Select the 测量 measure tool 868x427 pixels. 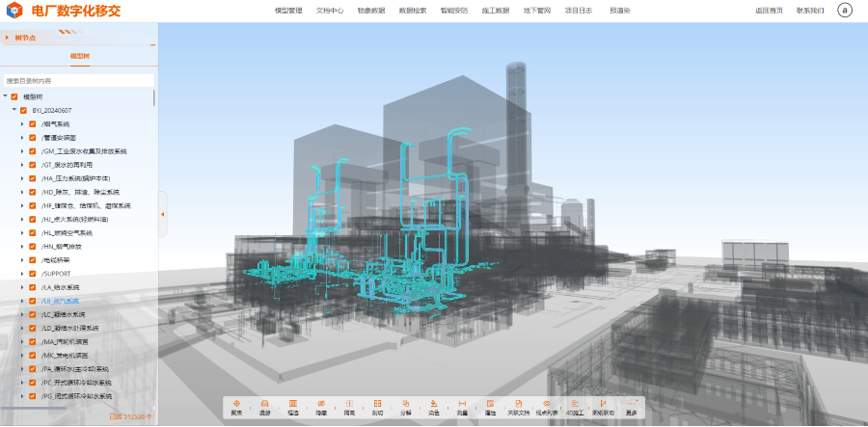(462, 405)
